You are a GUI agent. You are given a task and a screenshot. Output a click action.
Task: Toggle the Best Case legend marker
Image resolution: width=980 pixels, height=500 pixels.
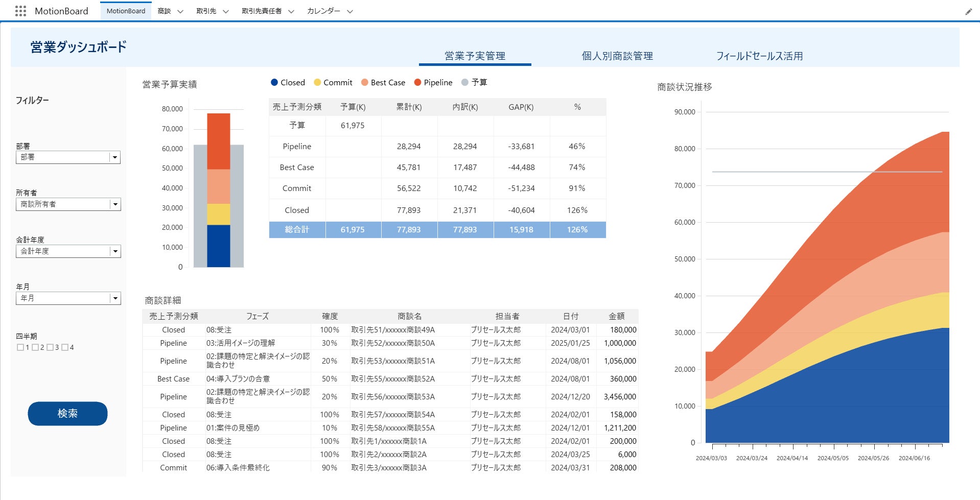[x=364, y=82]
